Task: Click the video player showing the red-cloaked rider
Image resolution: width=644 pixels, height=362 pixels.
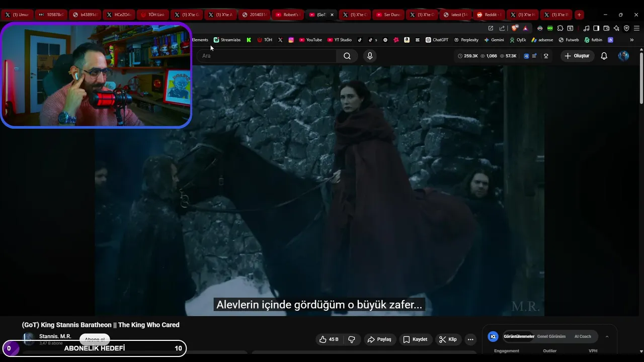Action: [x=319, y=190]
